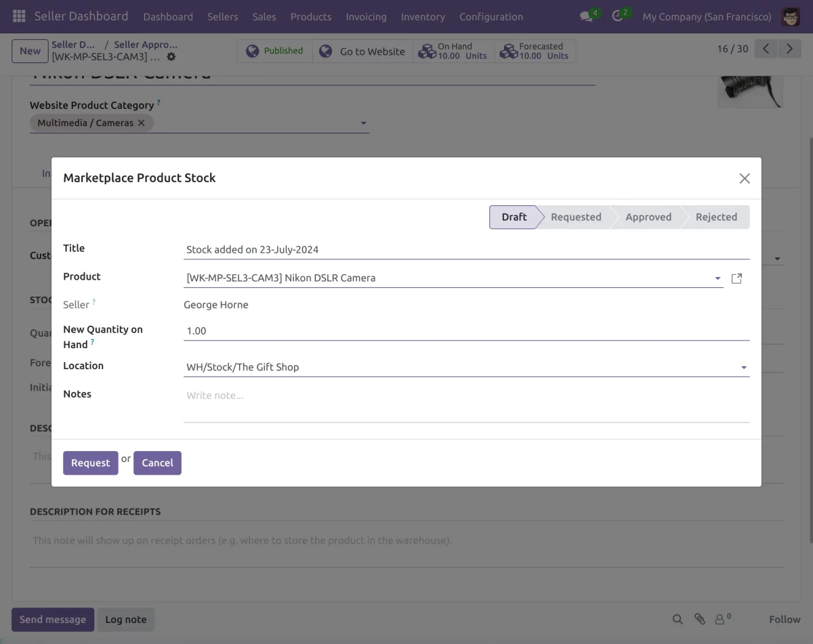Expand Website Product Category dropdown

click(x=364, y=123)
